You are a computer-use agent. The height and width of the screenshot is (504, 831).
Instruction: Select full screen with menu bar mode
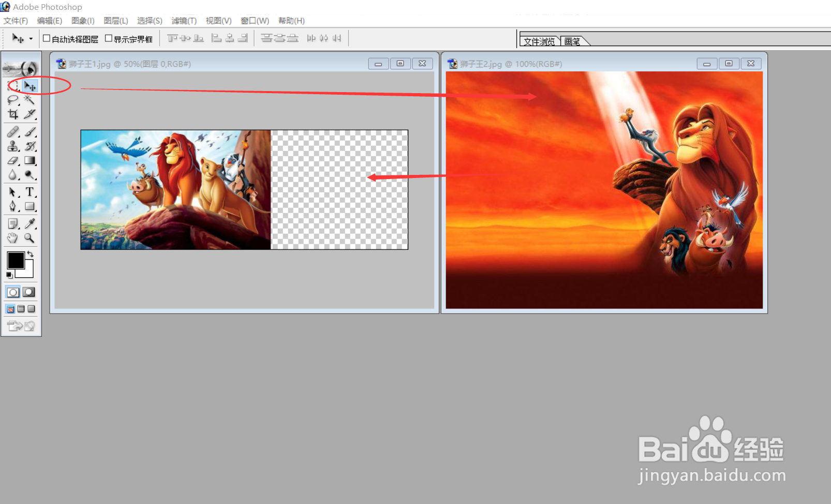tap(21, 309)
